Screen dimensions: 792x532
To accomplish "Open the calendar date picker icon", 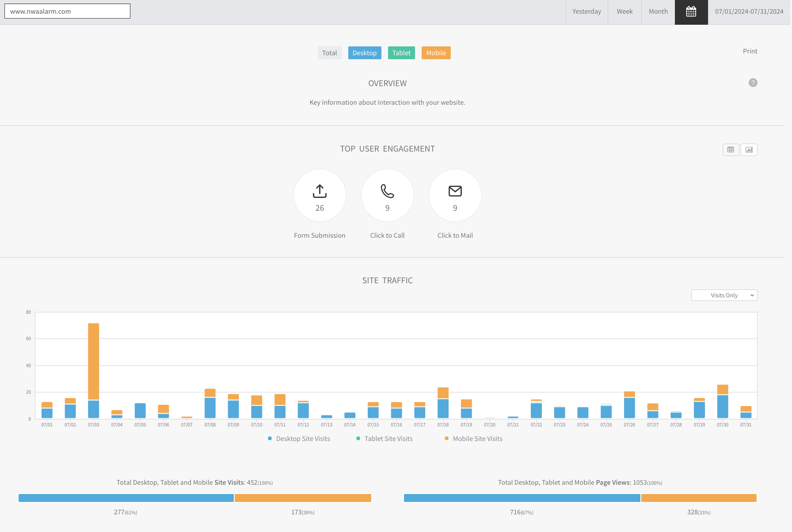I will pos(691,12).
